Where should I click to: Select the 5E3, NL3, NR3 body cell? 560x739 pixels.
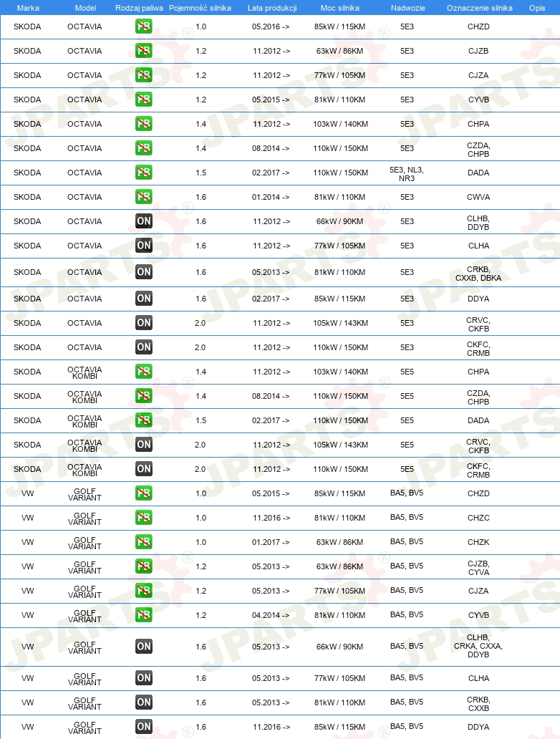click(407, 174)
